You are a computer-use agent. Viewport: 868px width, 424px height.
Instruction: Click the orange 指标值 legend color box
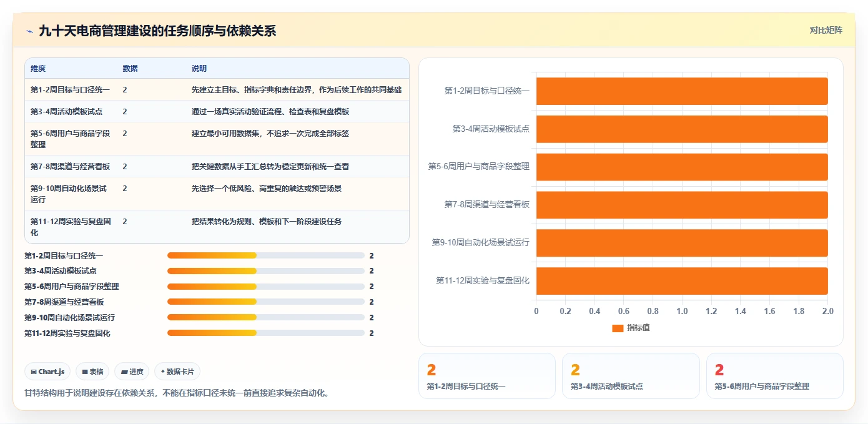coord(618,328)
